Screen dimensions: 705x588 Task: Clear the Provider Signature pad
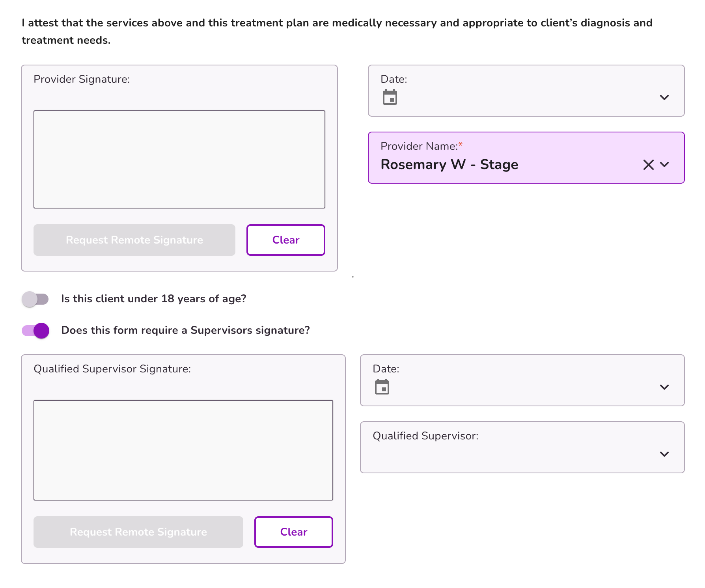[286, 240]
